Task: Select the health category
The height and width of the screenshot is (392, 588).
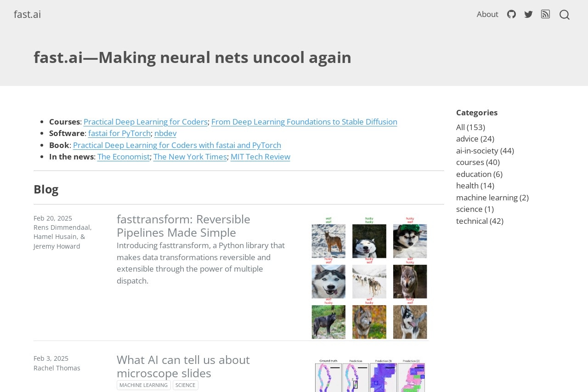Action: pos(475,186)
